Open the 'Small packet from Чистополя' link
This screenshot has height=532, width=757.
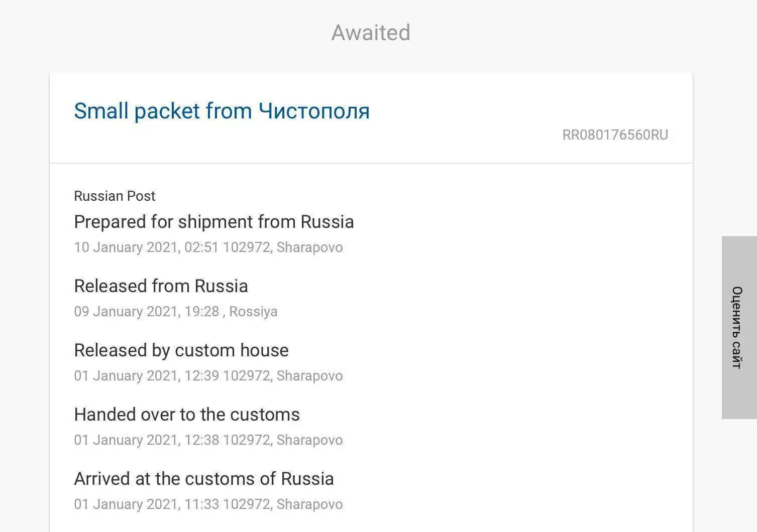coord(222,111)
